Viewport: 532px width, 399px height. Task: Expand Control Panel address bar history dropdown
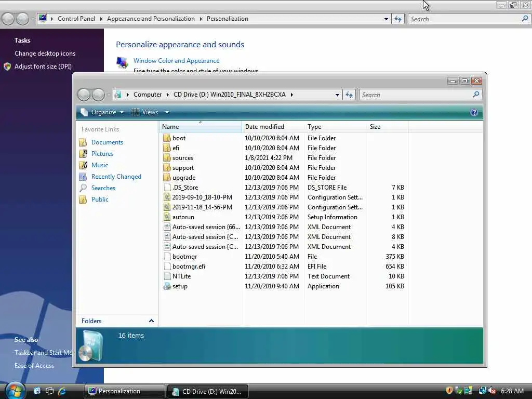386,19
